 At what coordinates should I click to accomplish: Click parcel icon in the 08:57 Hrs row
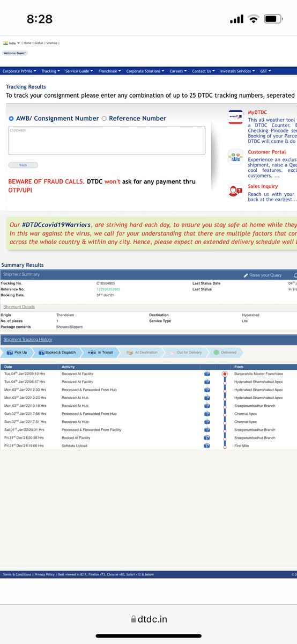click(207, 382)
